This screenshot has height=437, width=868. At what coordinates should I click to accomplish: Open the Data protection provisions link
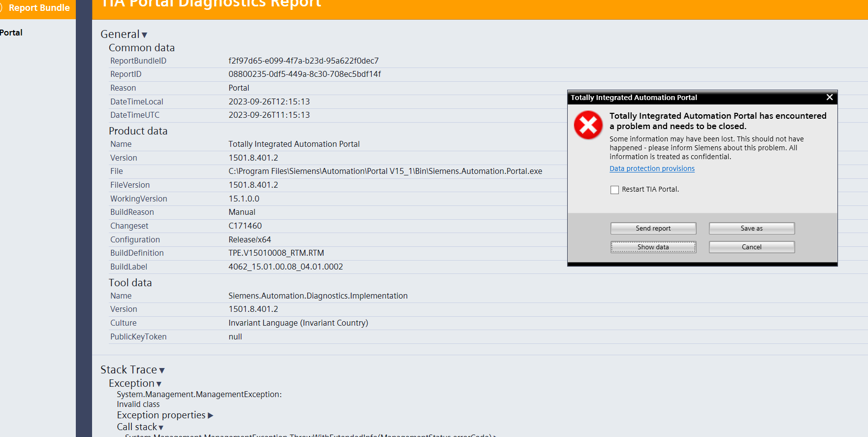652,168
